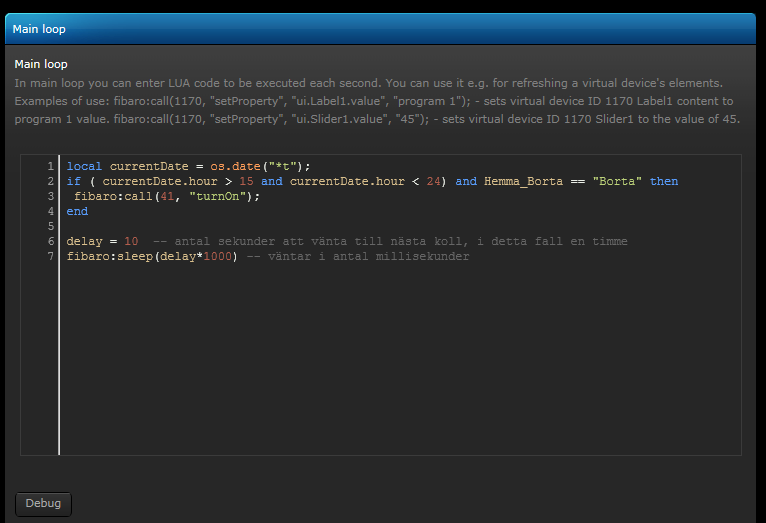Click the bold Main loop heading text
The height and width of the screenshot is (523, 766).
point(41,64)
